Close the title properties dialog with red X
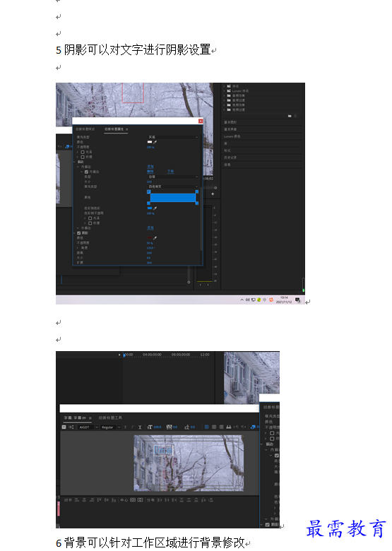392x551 pixels. click(200, 121)
